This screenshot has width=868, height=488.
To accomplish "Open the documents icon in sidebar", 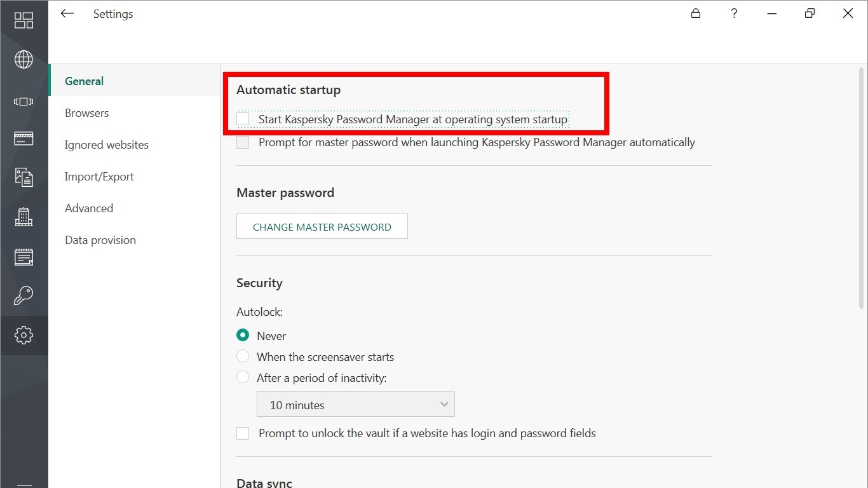I will click(24, 177).
